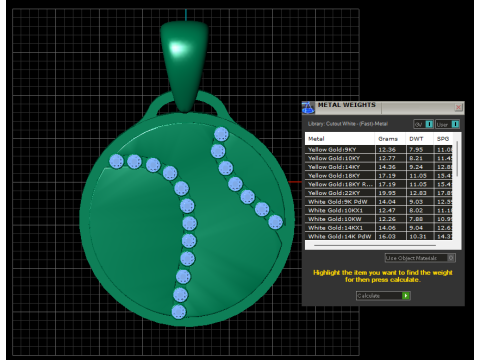This screenshot has width=480, height=360.
Task: Click the 12.83 DWT cell
Action: 420,193
